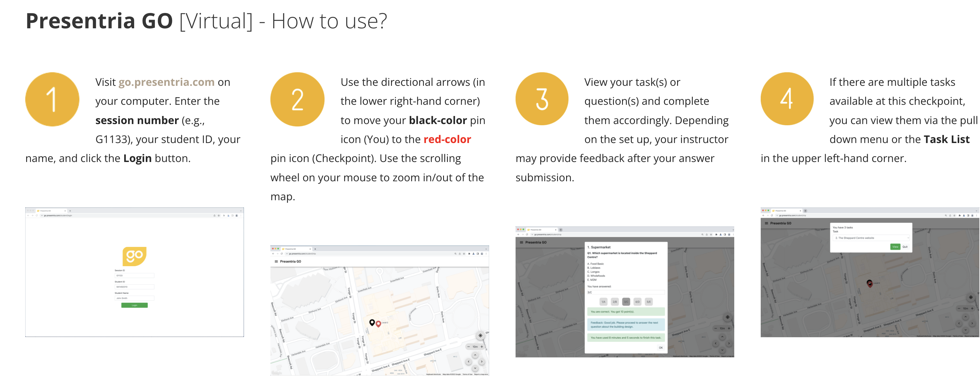Click the go.presentria.com link in step 1 text
The width and height of the screenshot is (980, 383).
tap(166, 82)
